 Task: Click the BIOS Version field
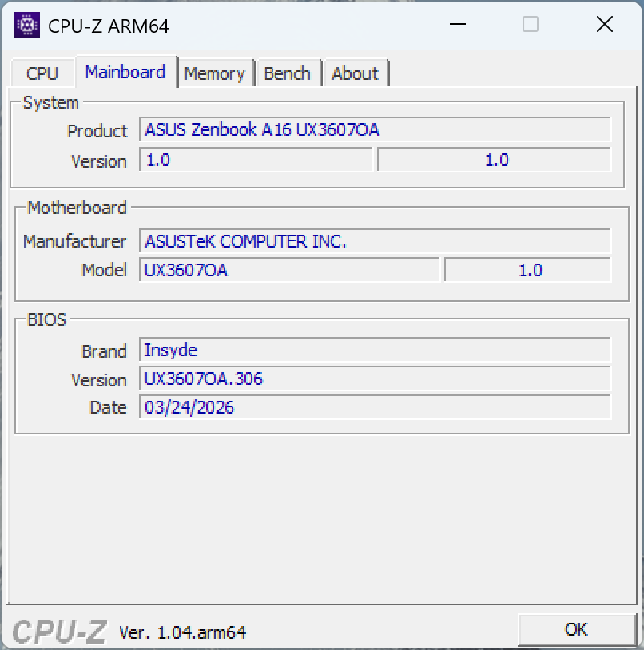coord(375,379)
